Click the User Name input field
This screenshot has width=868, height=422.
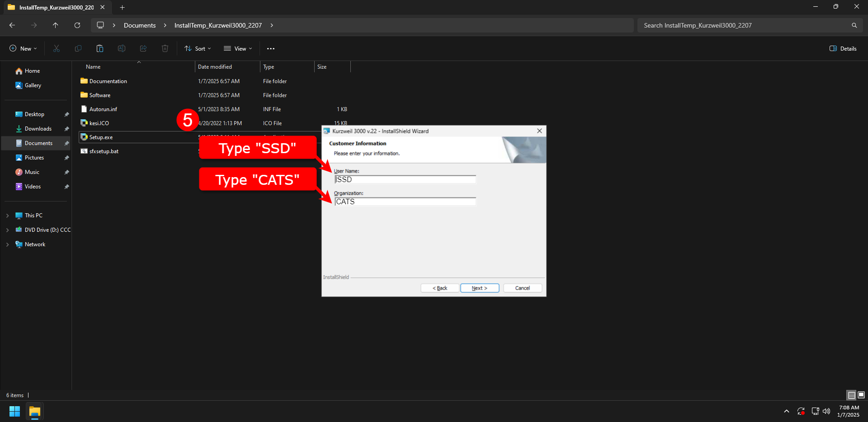point(405,179)
